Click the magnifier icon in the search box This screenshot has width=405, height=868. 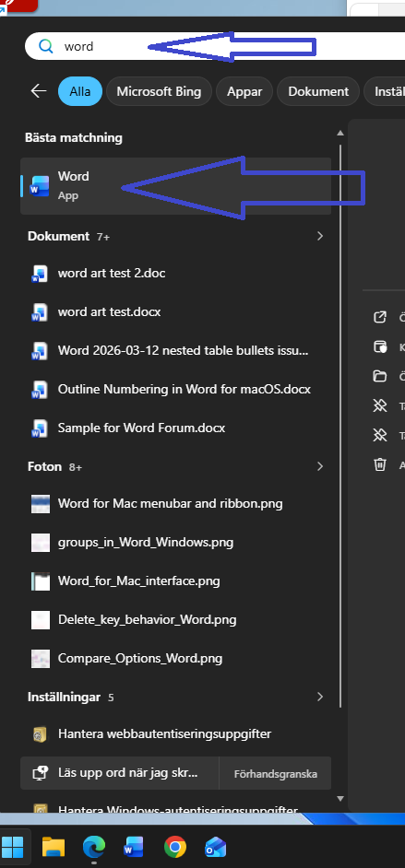click(45, 46)
